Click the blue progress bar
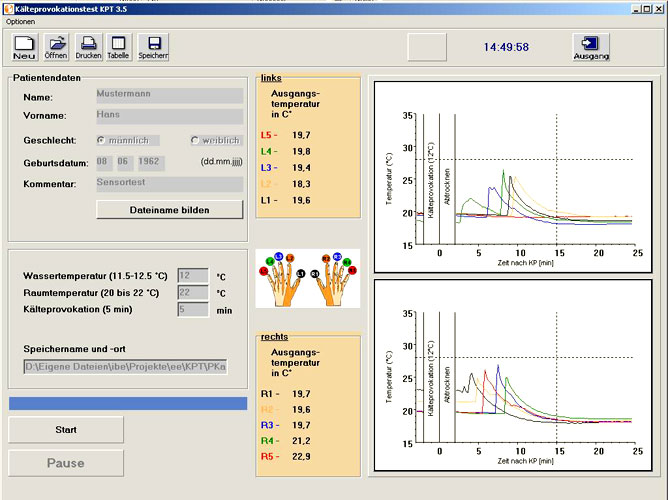 coord(127,403)
